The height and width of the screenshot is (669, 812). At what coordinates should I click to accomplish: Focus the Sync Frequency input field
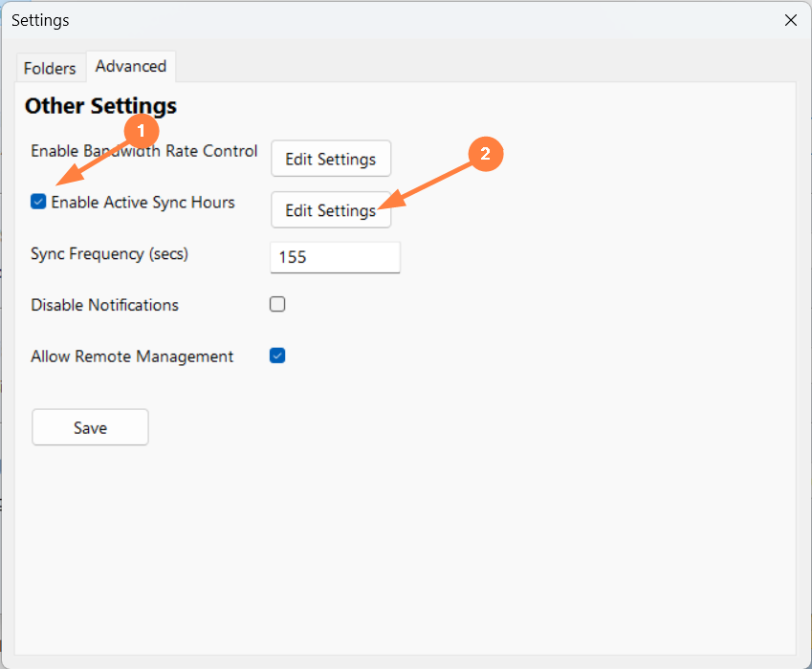(x=335, y=257)
